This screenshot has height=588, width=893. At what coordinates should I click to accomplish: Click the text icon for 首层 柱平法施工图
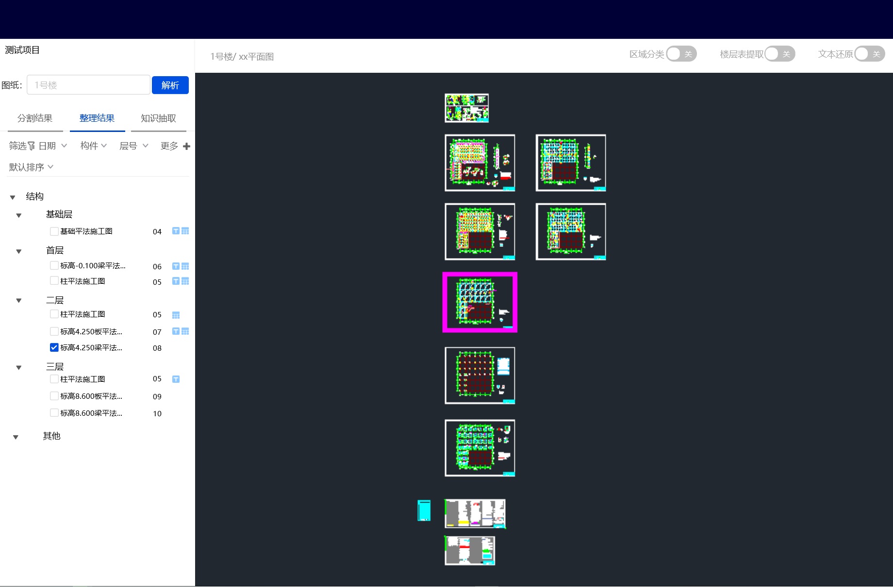[176, 281]
